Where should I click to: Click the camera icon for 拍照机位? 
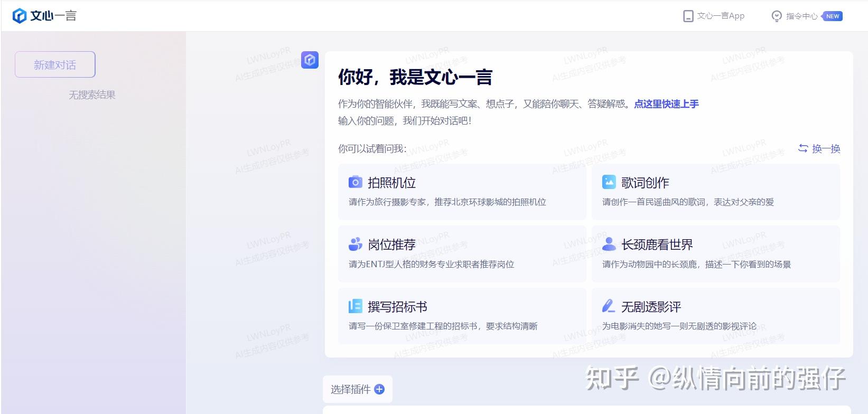tap(356, 182)
